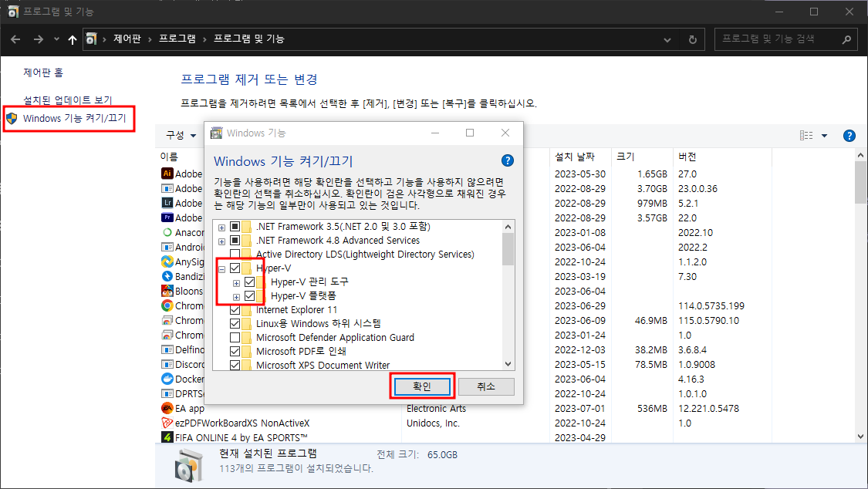Select ezPDFWorkBoardXS NonActiveX icon

click(167, 423)
